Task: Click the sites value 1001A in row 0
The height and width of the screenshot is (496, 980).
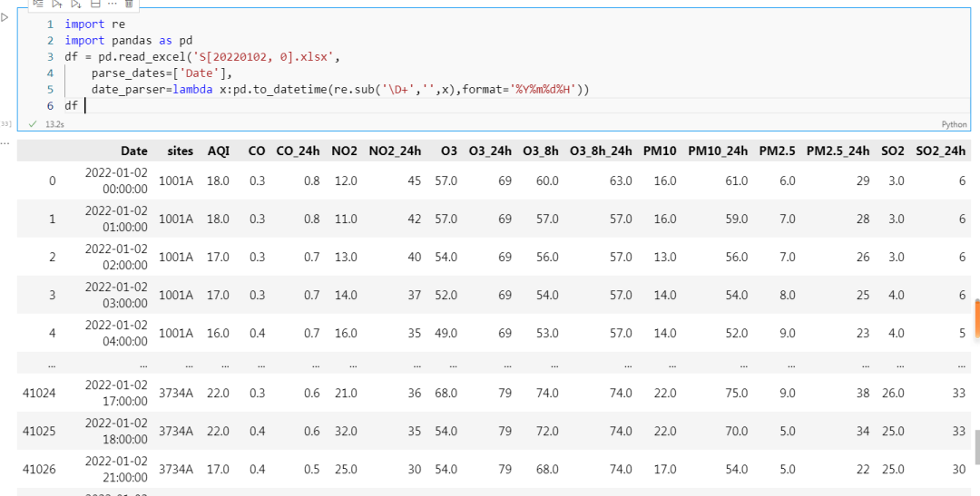Action: [176, 181]
